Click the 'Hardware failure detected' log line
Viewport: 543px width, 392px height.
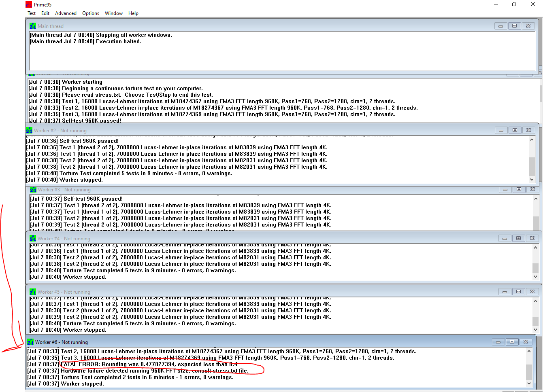point(138,371)
